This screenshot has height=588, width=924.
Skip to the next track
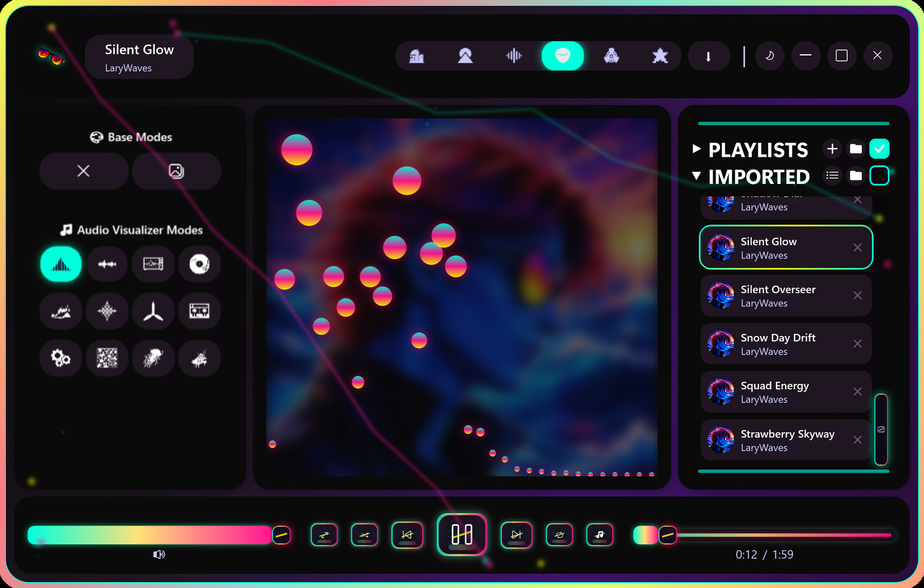pyautogui.click(x=516, y=535)
